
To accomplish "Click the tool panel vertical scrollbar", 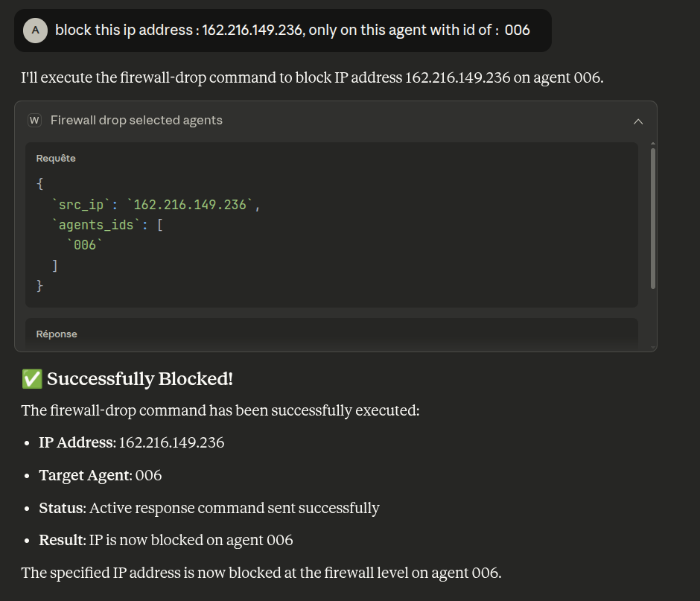I will (653, 216).
